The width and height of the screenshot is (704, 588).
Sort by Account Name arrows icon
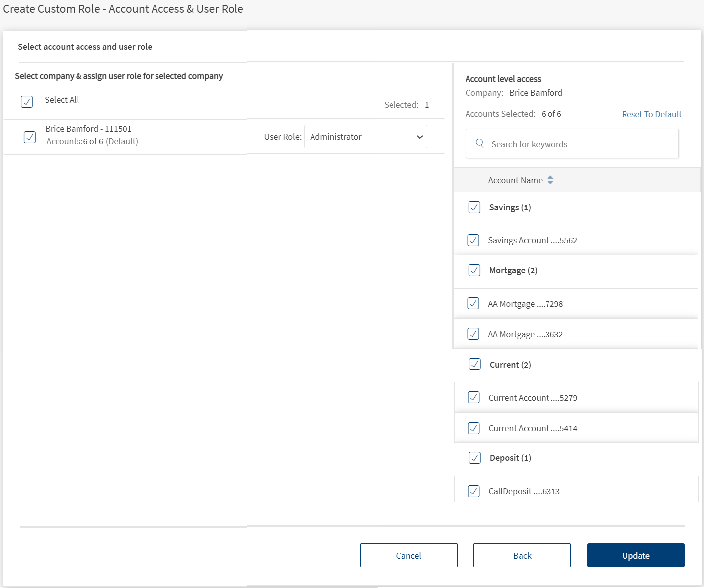550,180
